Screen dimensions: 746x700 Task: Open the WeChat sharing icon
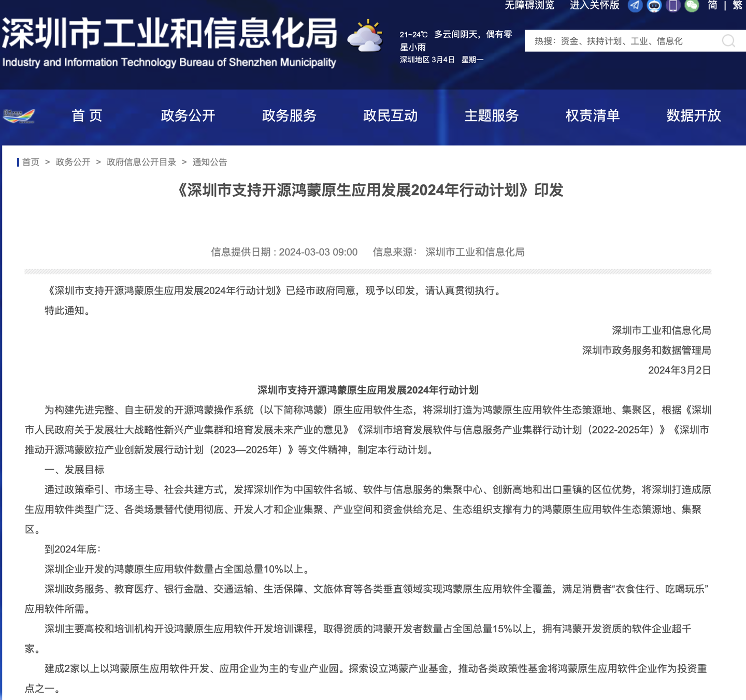[692, 6]
